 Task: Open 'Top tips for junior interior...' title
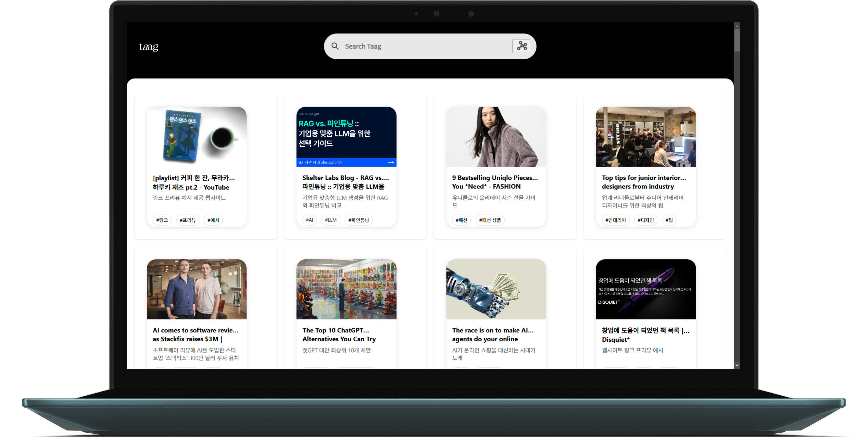(x=644, y=182)
